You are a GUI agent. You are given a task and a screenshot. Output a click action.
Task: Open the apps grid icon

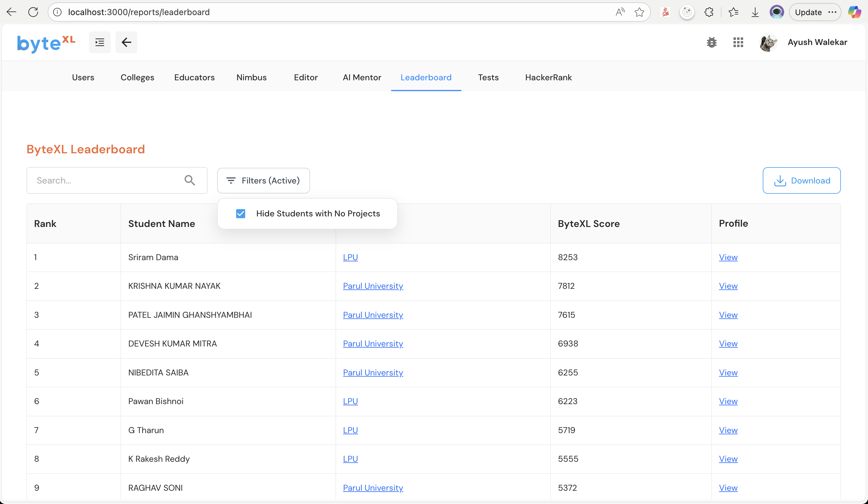pyautogui.click(x=738, y=42)
